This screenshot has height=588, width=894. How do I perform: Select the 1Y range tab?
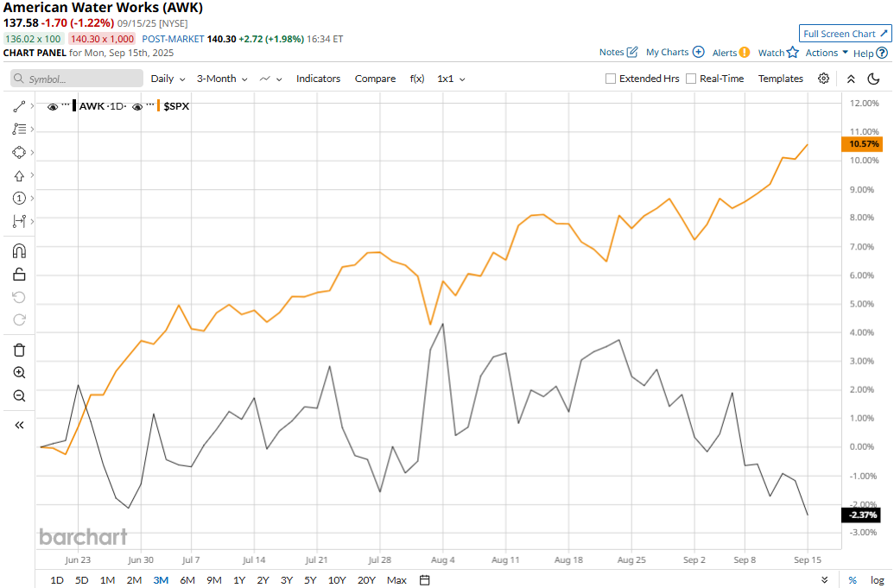coord(239,580)
